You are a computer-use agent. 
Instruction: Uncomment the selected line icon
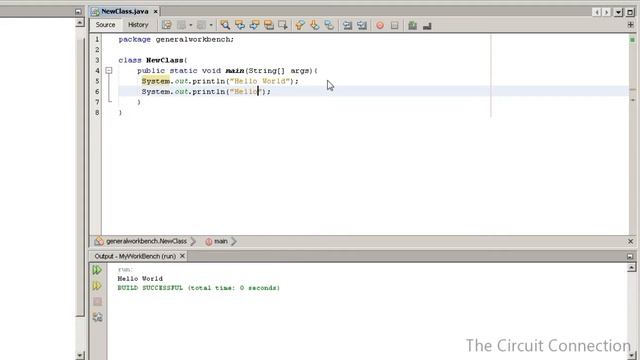(427, 26)
